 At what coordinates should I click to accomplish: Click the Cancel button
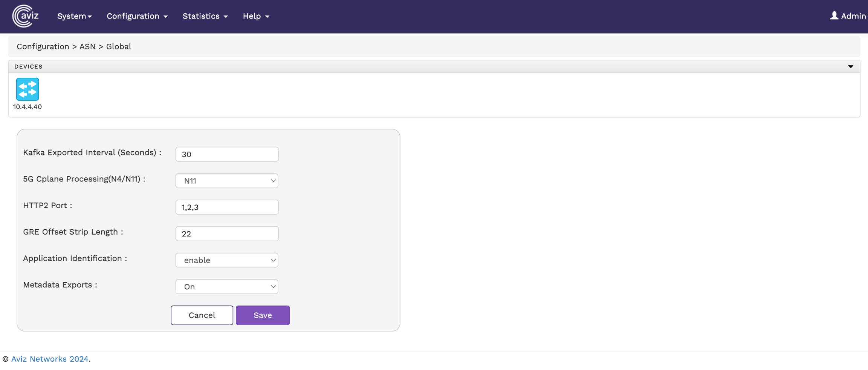[x=202, y=315]
